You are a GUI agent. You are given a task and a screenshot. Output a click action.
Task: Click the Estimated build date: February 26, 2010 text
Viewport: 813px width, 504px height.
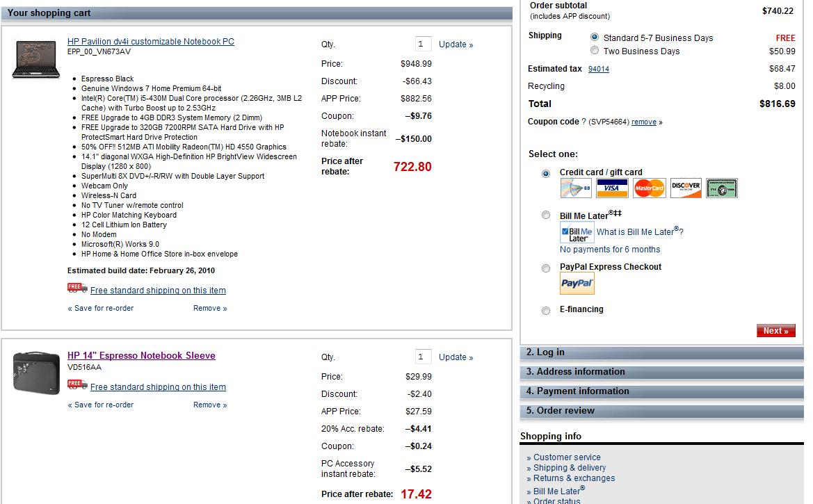pyautogui.click(x=141, y=270)
